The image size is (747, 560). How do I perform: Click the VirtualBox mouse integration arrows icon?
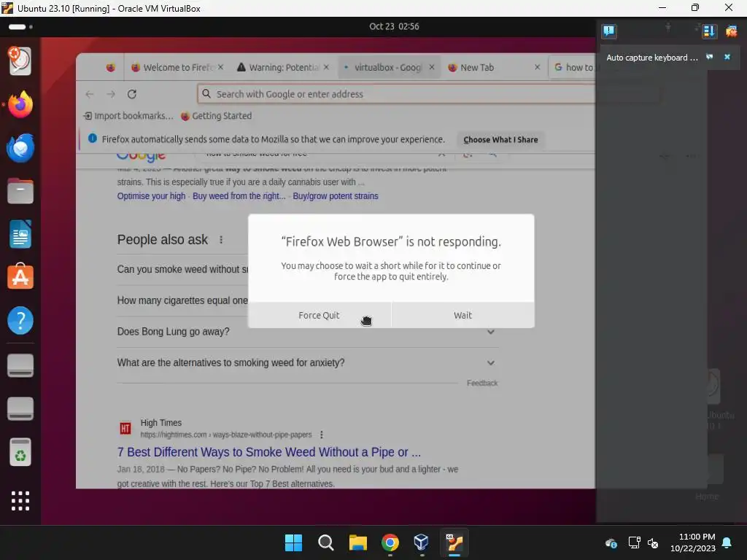click(709, 31)
